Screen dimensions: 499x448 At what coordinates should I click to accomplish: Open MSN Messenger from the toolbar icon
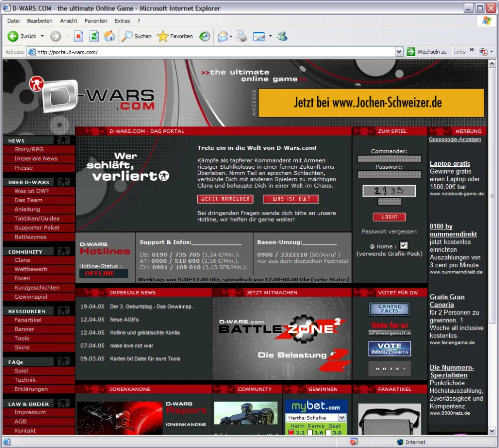[282, 36]
